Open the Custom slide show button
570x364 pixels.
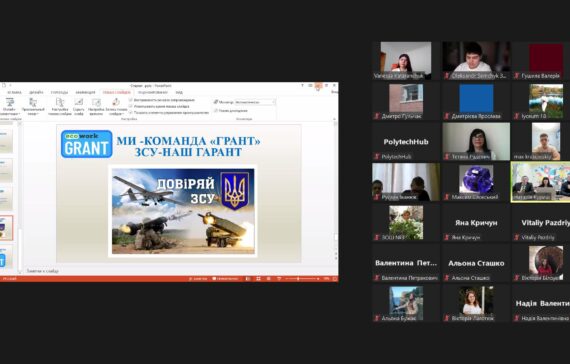click(x=33, y=107)
